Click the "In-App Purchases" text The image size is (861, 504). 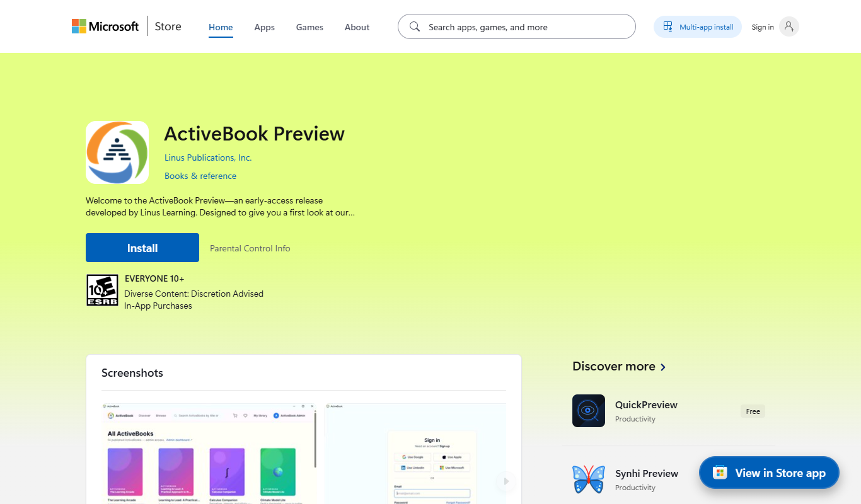pyautogui.click(x=158, y=306)
